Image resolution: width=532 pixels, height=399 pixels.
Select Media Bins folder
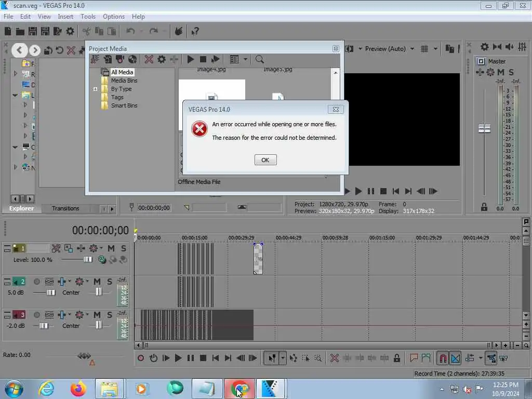(124, 81)
